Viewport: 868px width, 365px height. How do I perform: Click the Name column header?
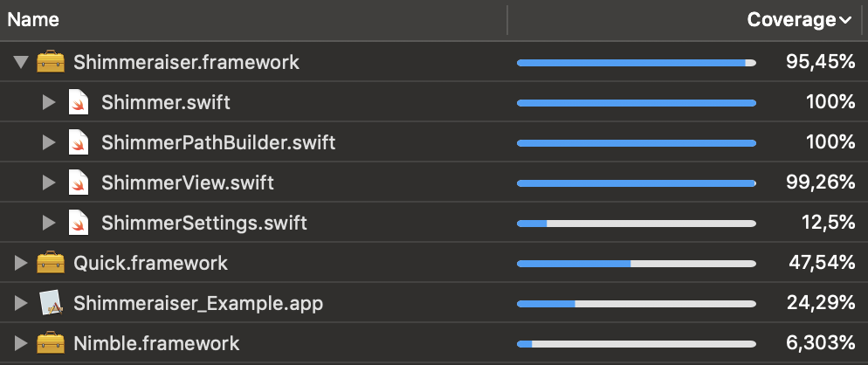(35, 20)
